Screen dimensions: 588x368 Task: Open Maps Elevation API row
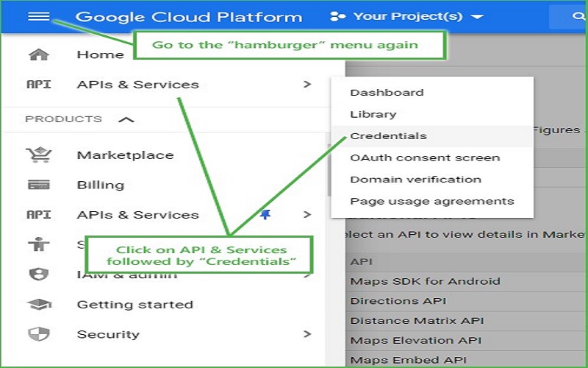tap(415, 340)
